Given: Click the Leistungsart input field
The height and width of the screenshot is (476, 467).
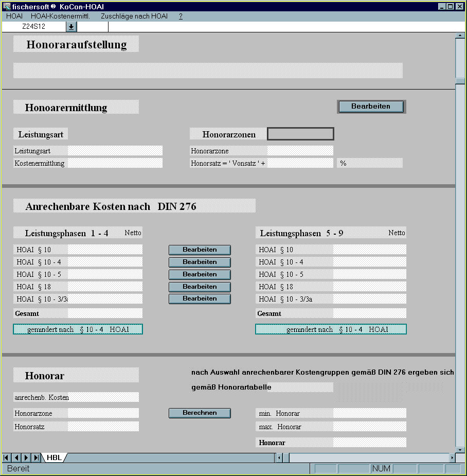Looking at the screenshot, I should [115, 151].
